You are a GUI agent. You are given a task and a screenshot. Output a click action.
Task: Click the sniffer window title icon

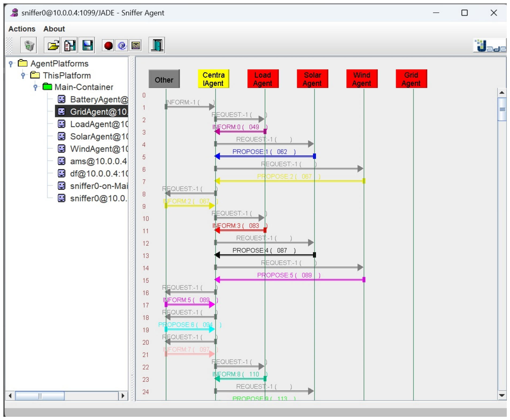pos(14,13)
